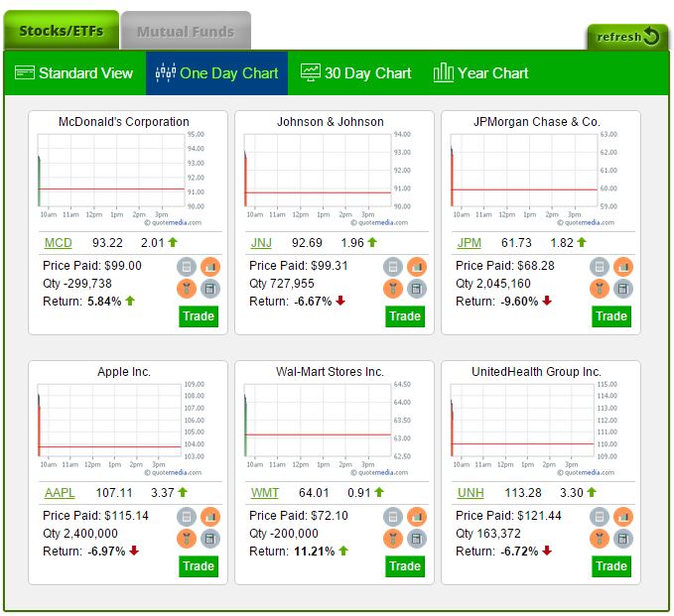Click the gray document icon in Wal-Mart card
The image size is (674, 616).
pyautogui.click(x=392, y=517)
